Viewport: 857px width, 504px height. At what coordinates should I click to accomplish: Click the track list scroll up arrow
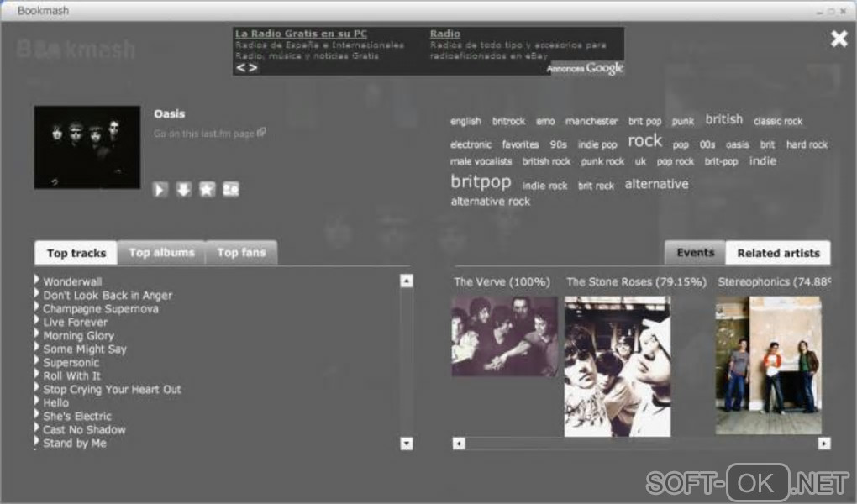(406, 281)
